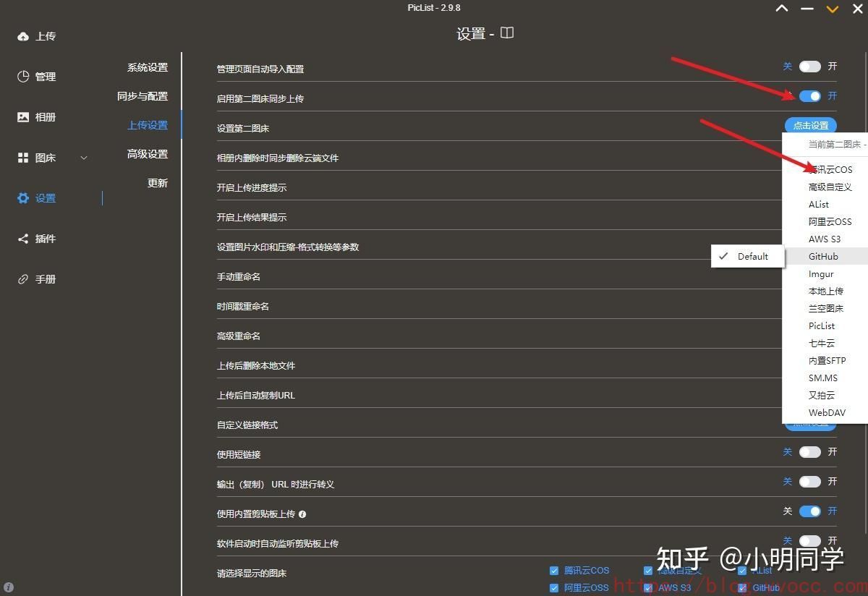Click the 图床 grid icon in sidebar
This screenshot has width=868, height=596.
[23, 158]
